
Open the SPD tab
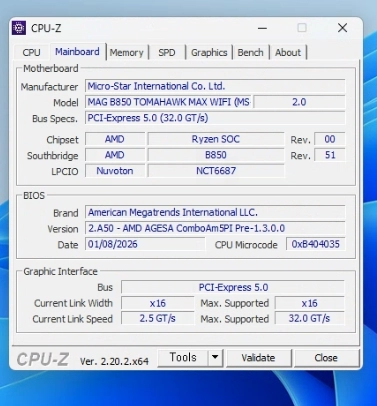167,52
